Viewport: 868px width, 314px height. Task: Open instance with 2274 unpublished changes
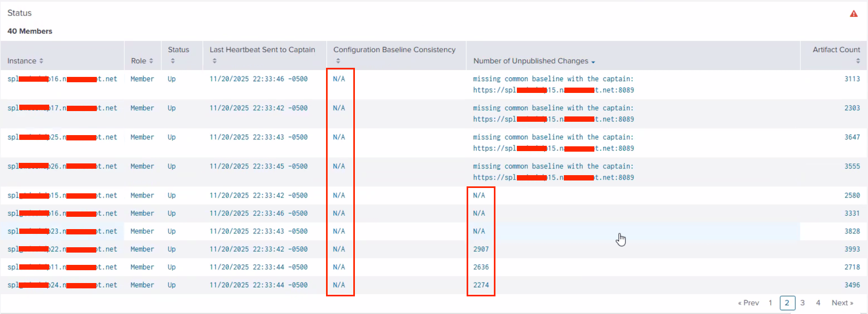click(x=62, y=285)
